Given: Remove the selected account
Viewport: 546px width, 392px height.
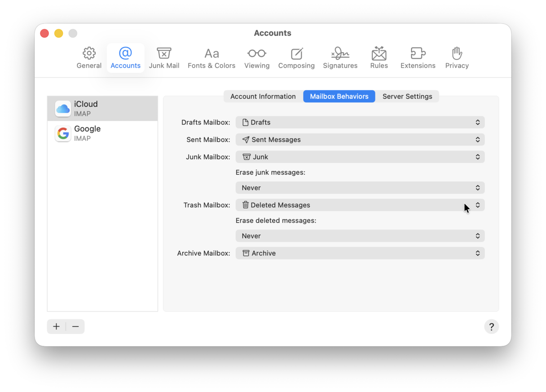Looking at the screenshot, I should (75, 326).
